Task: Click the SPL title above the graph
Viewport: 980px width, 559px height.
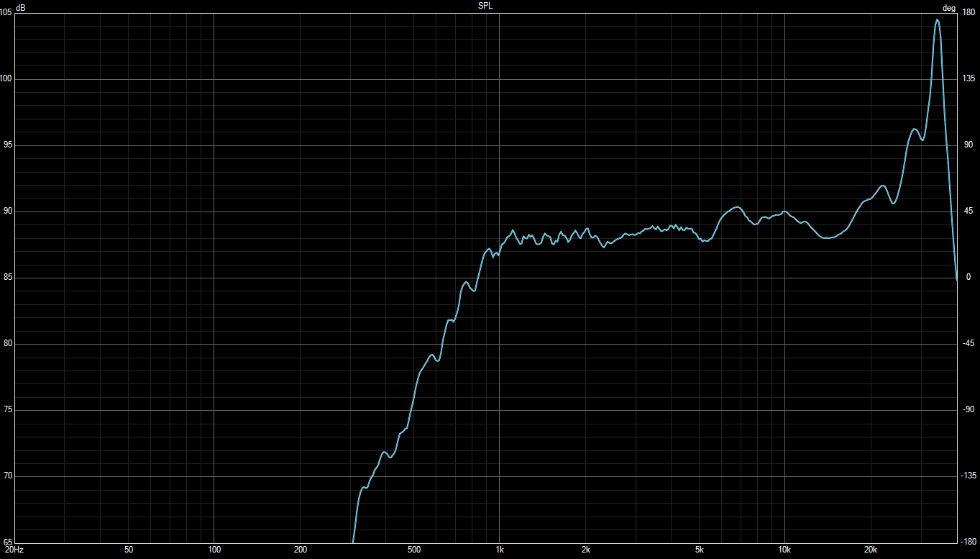Action: coord(485,5)
